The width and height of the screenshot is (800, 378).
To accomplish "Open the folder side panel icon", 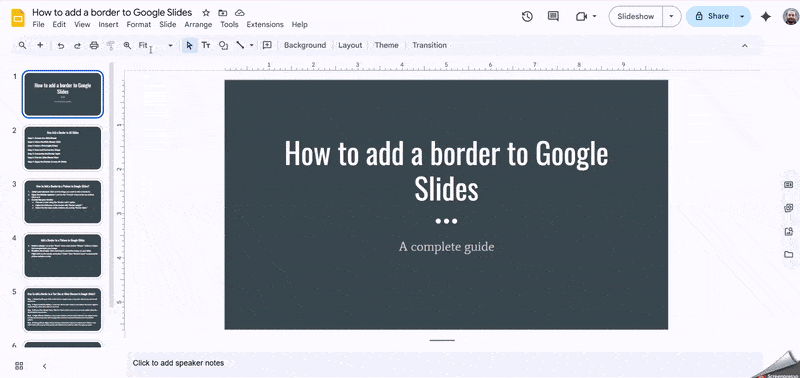I will click(x=789, y=254).
